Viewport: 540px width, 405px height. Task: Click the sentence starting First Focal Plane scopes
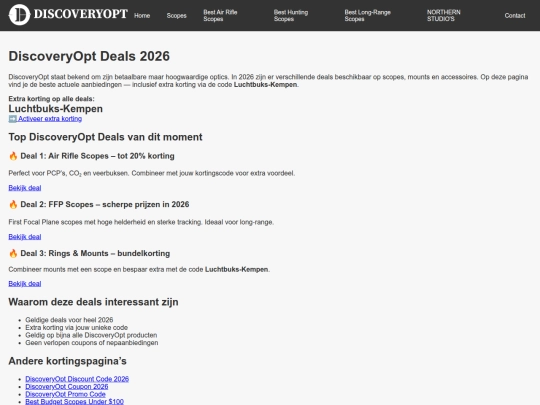pyautogui.click(x=141, y=222)
